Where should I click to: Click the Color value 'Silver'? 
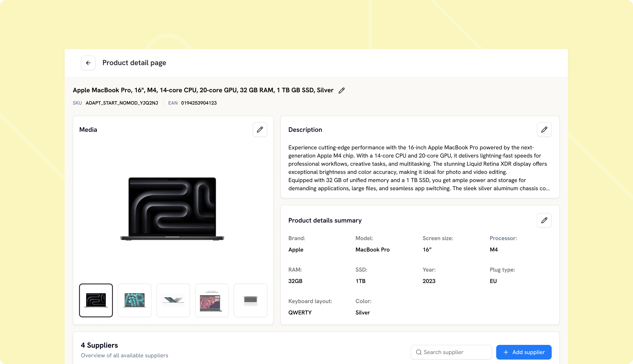tap(363, 313)
